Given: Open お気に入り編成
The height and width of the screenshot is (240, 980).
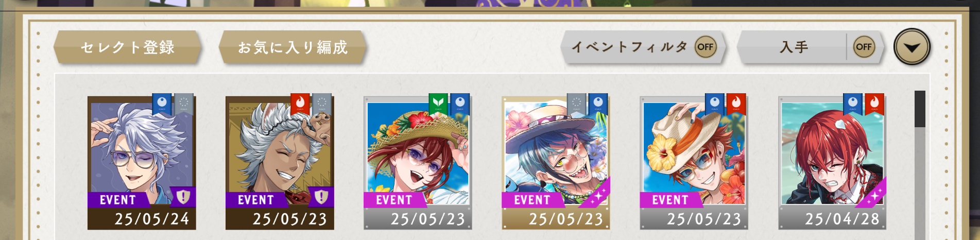Looking at the screenshot, I should coord(293,47).
